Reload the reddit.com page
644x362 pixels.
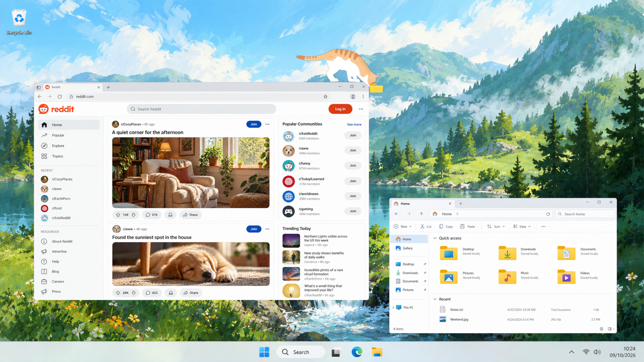click(x=60, y=96)
